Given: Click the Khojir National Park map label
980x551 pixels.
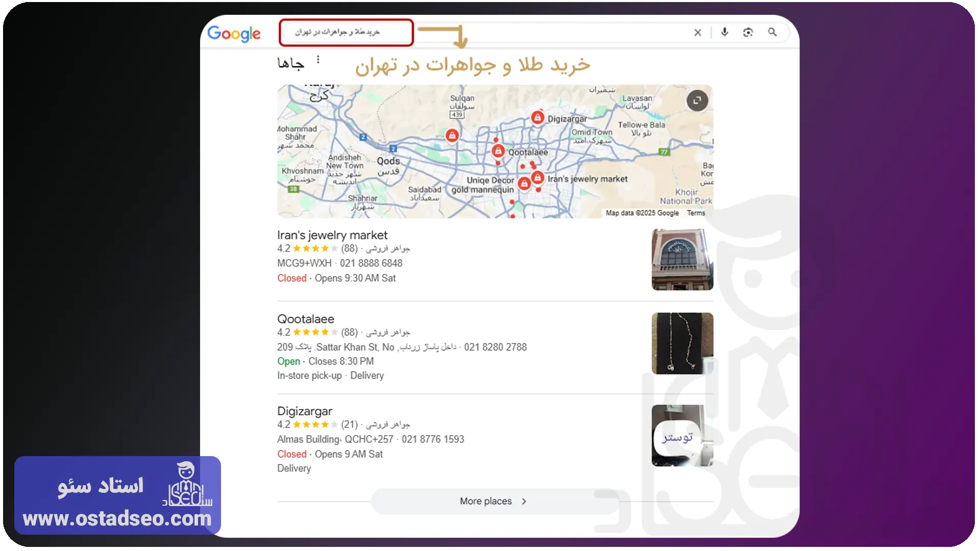Looking at the screenshot, I should click(686, 196).
